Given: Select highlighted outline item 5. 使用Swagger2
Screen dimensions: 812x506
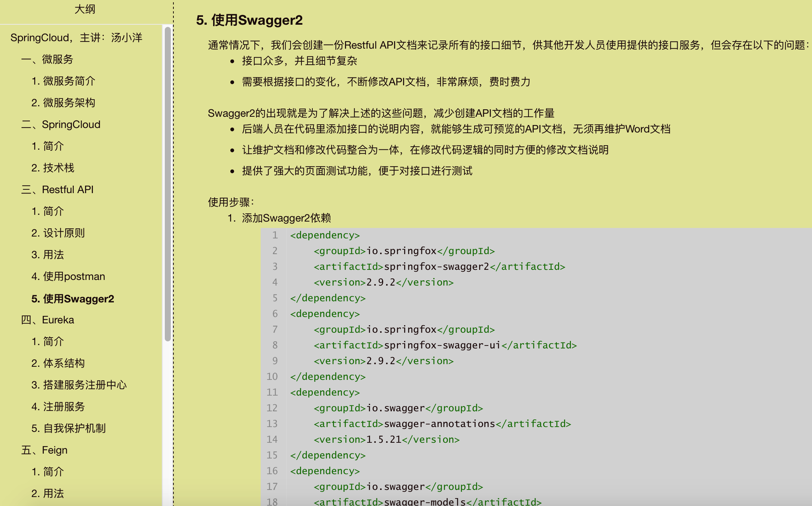Looking at the screenshot, I should coord(73,299).
